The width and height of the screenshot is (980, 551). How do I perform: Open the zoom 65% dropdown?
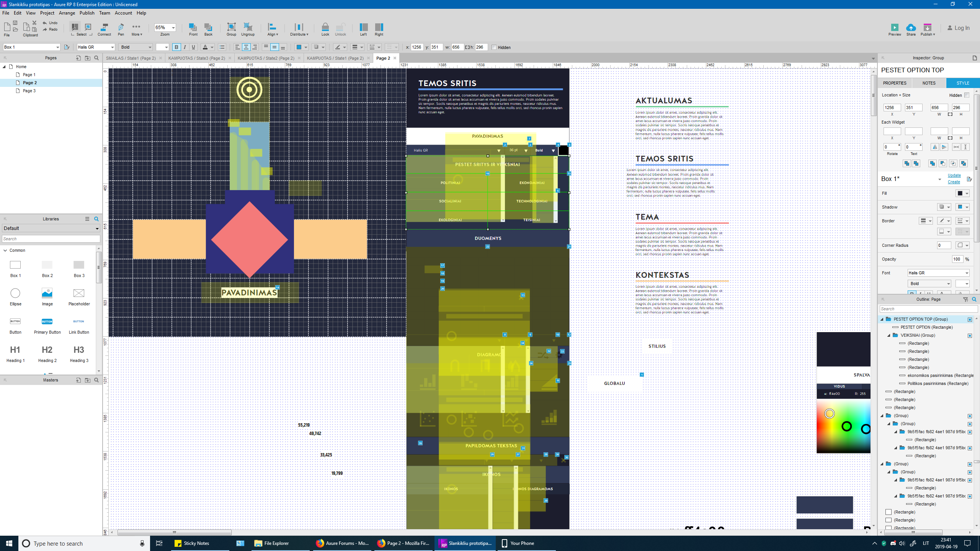coord(173,28)
